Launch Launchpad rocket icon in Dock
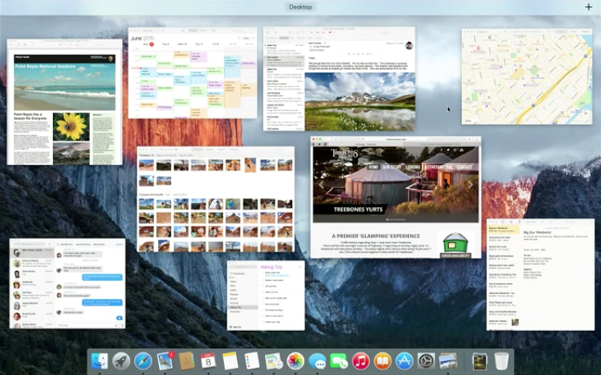Screen dimensions: 601x375 point(121,361)
